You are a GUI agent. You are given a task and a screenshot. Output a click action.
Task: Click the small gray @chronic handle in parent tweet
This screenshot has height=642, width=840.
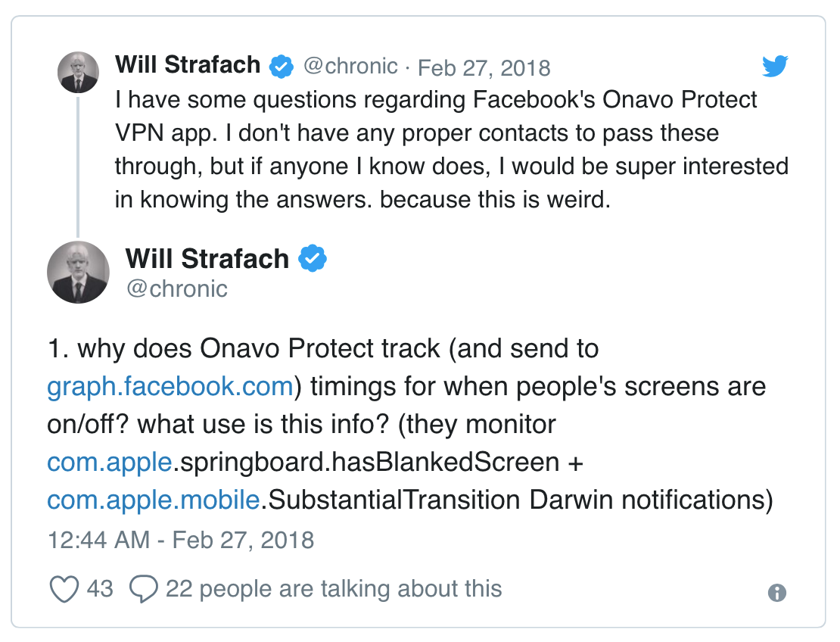point(350,67)
